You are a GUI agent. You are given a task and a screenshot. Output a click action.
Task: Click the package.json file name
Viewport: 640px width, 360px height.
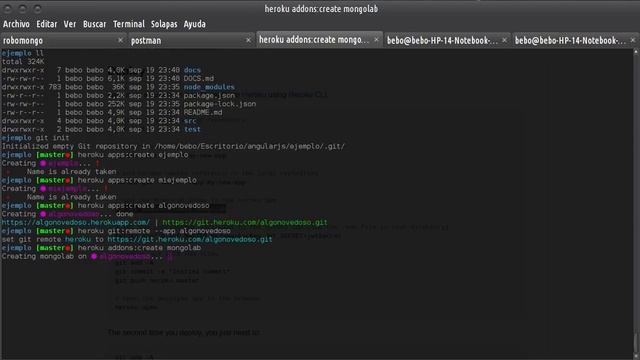coord(209,96)
